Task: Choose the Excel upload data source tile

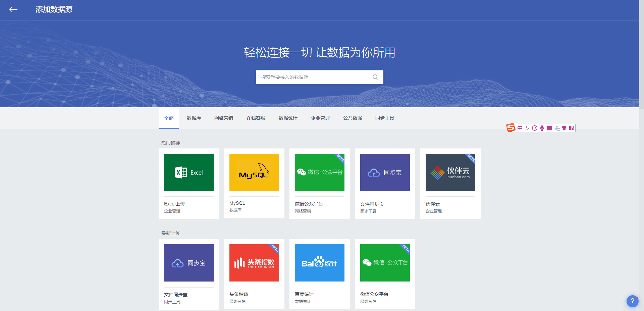Action: click(x=189, y=184)
